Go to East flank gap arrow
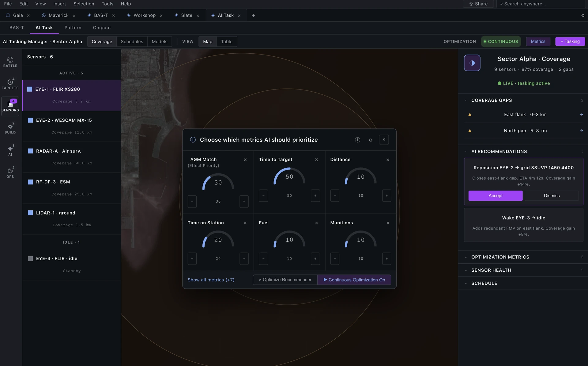 (581, 115)
